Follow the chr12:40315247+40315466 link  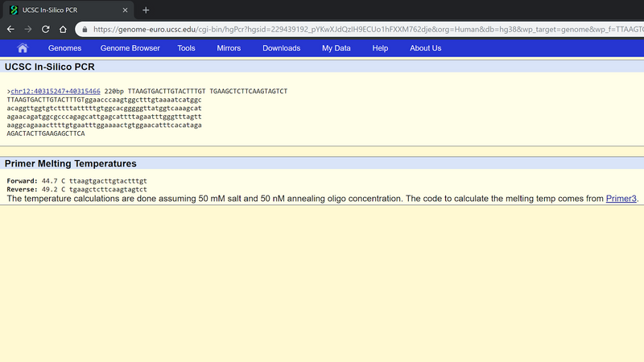[56, 92]
